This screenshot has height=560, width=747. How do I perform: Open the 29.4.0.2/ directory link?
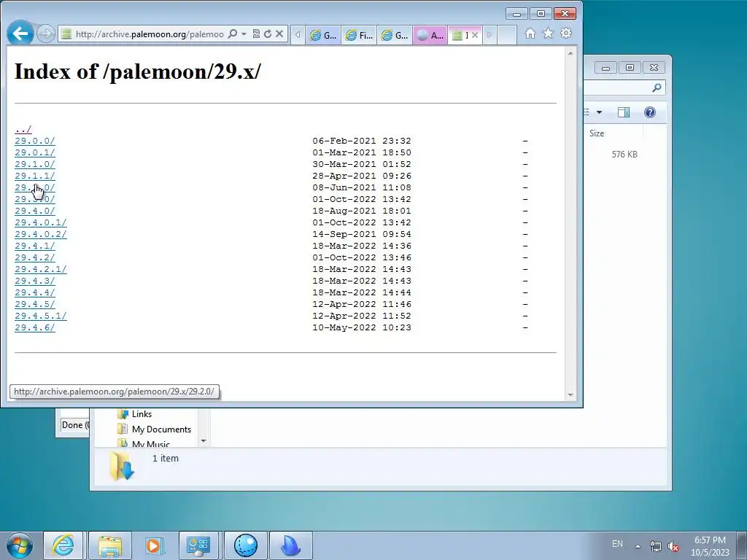point(41,234)
